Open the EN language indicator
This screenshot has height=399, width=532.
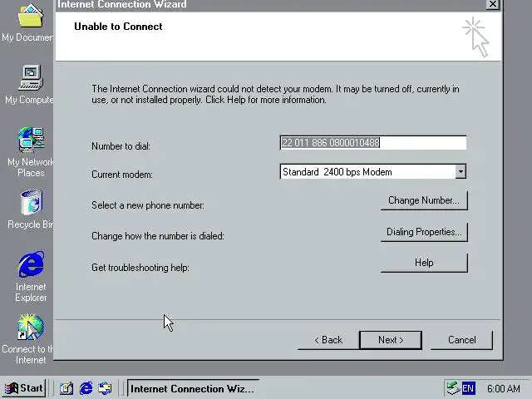(468, 388)
